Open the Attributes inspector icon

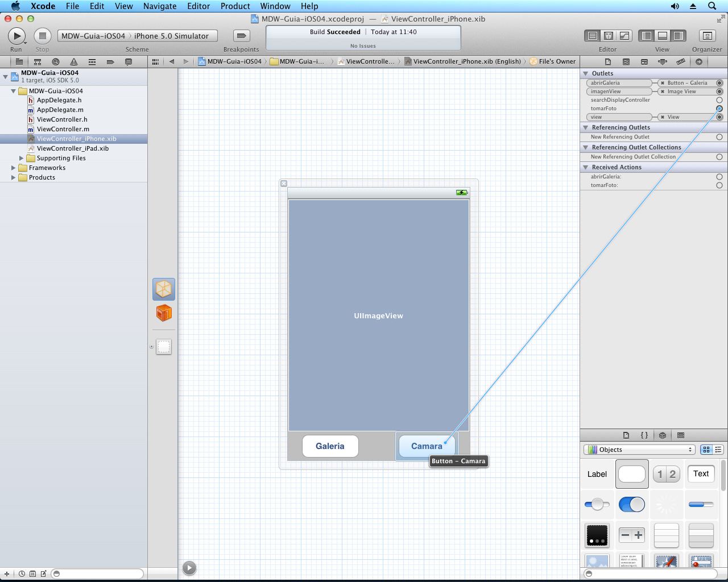point(663,61)
